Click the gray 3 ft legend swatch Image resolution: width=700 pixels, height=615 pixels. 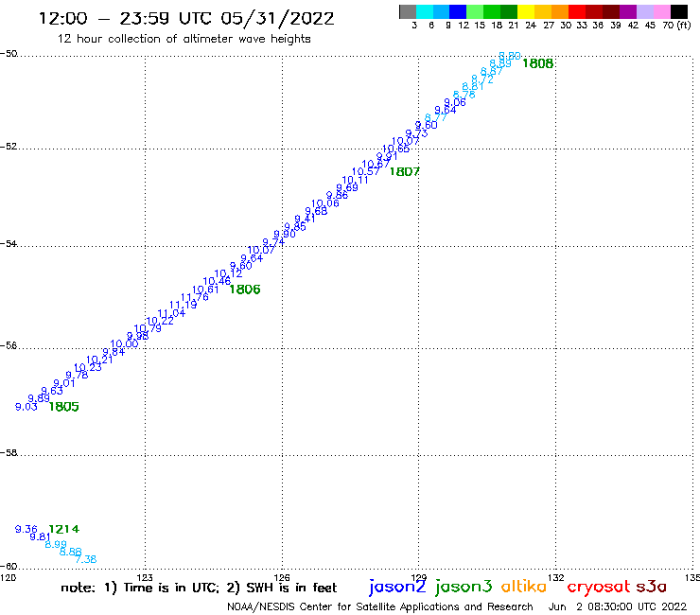[x=408, y=11]
